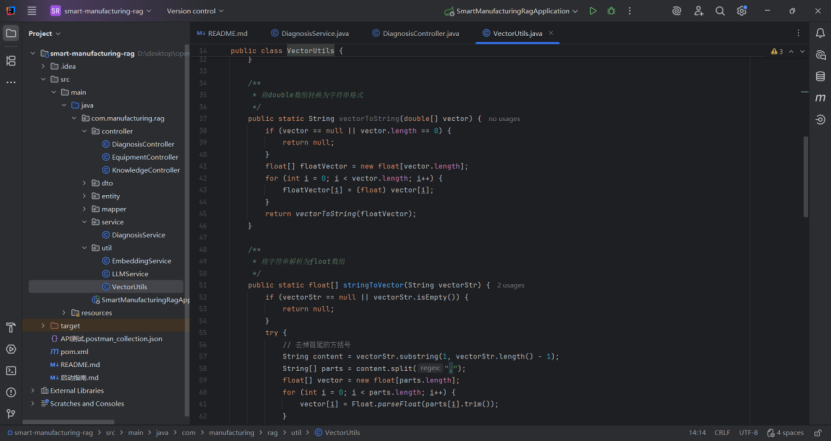Expand External Libraries node
Viewport: 831px width, 442px height.
tap(33, 391)
